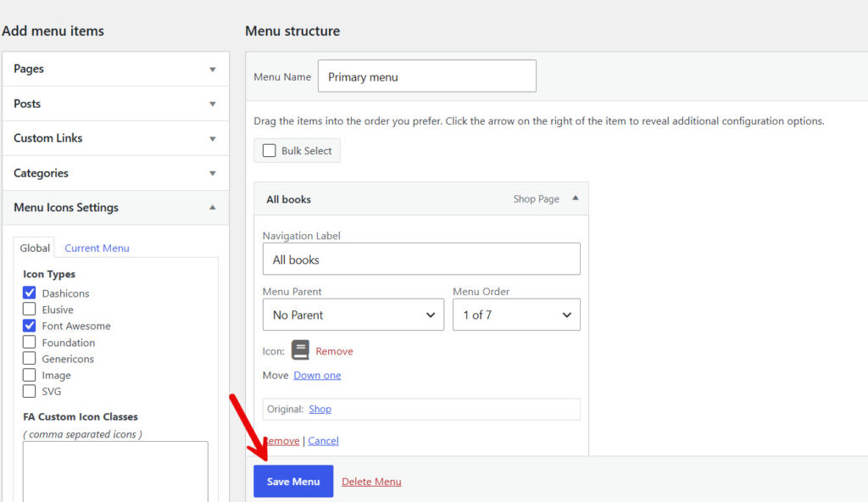The width and height of the screenshot is (868, 502).
Task: Focus the Navigation Label text field
Action: (x=421, y=259)
